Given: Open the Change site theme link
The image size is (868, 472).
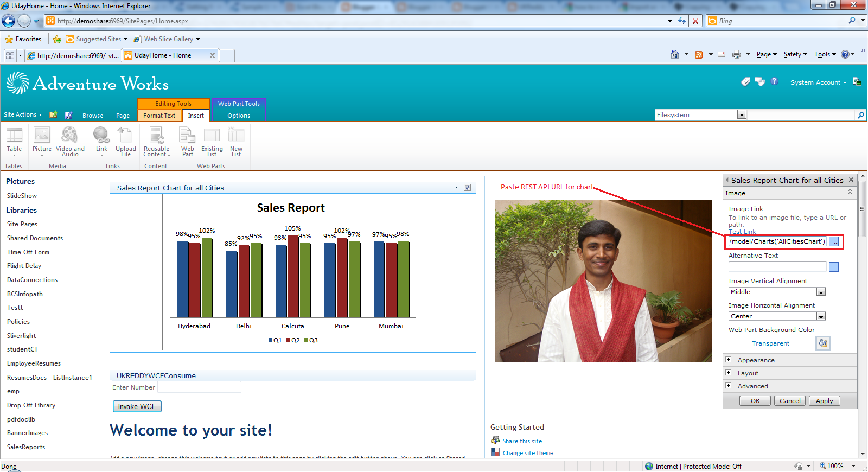Looking at the screenshot, I should (528, 453).
